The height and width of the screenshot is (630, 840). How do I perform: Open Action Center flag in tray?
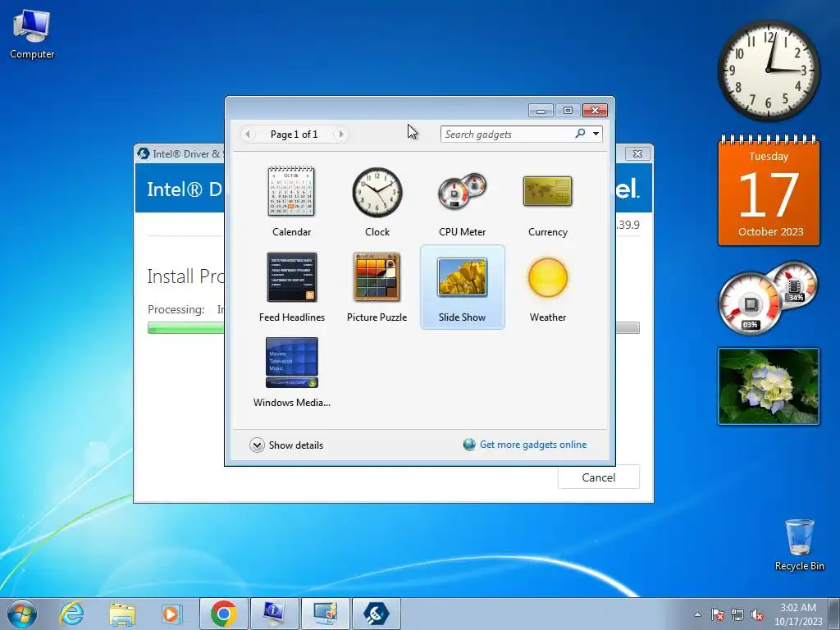pos(718,614)
